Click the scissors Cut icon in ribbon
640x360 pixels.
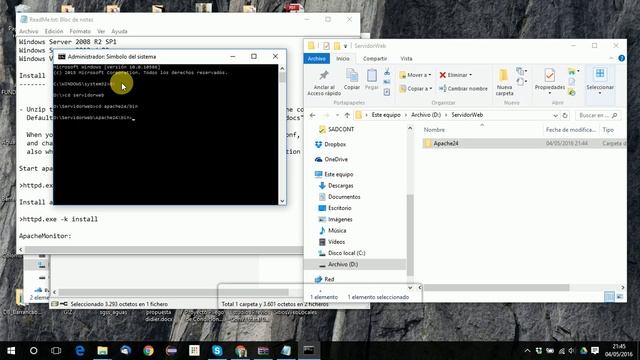(x=387, y=72)
